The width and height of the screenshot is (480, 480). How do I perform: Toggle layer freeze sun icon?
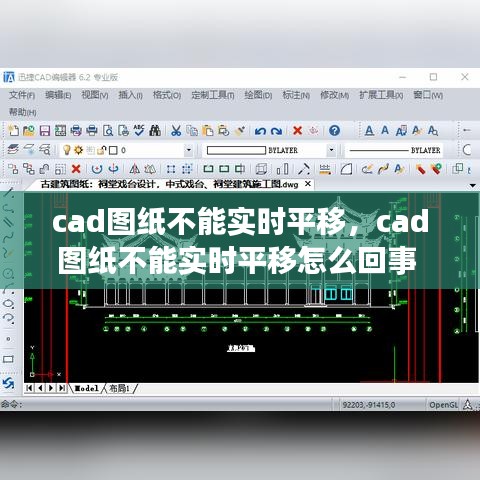coord(79,150)
